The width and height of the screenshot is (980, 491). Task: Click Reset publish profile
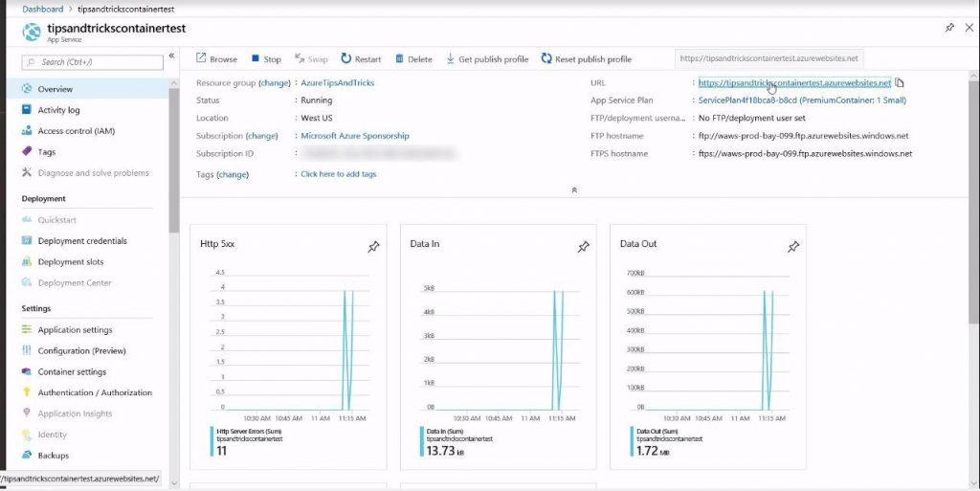pos(587,58)
